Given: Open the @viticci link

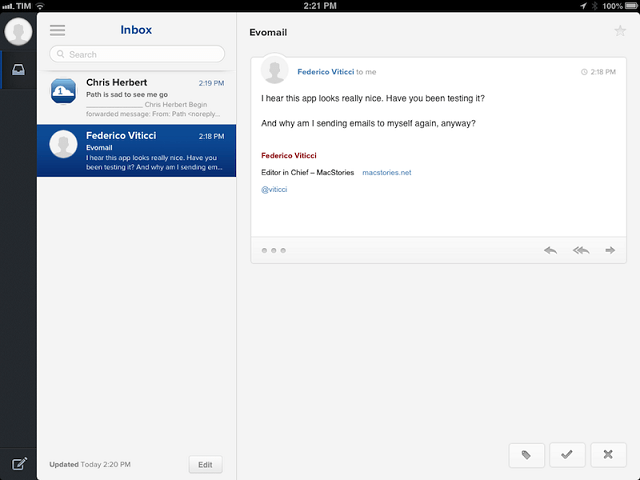Looking at the screenshot, I should 274,189.
